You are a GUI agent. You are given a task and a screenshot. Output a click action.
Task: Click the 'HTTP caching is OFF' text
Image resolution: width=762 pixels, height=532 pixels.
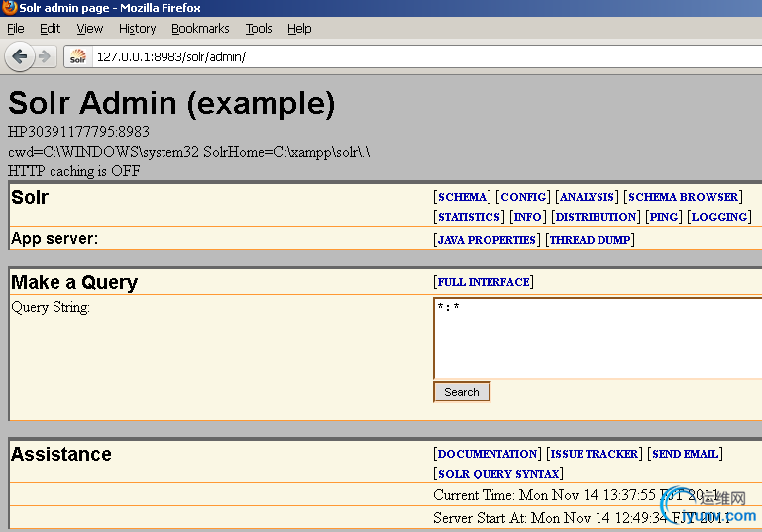click(x=74, y=171)
